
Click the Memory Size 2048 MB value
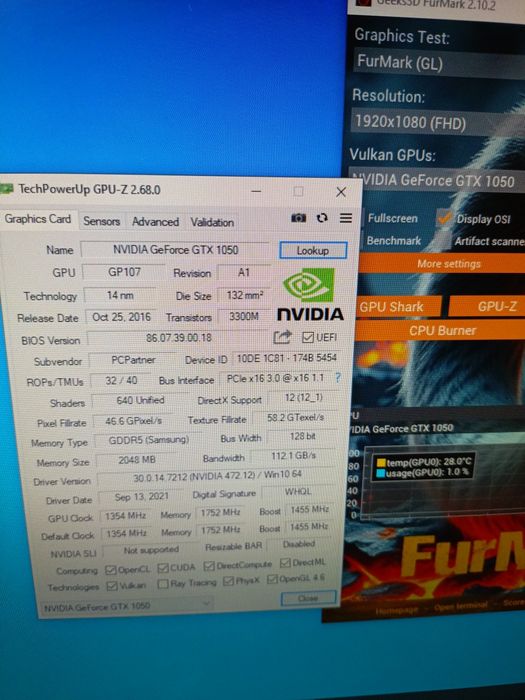click(137, 460)
